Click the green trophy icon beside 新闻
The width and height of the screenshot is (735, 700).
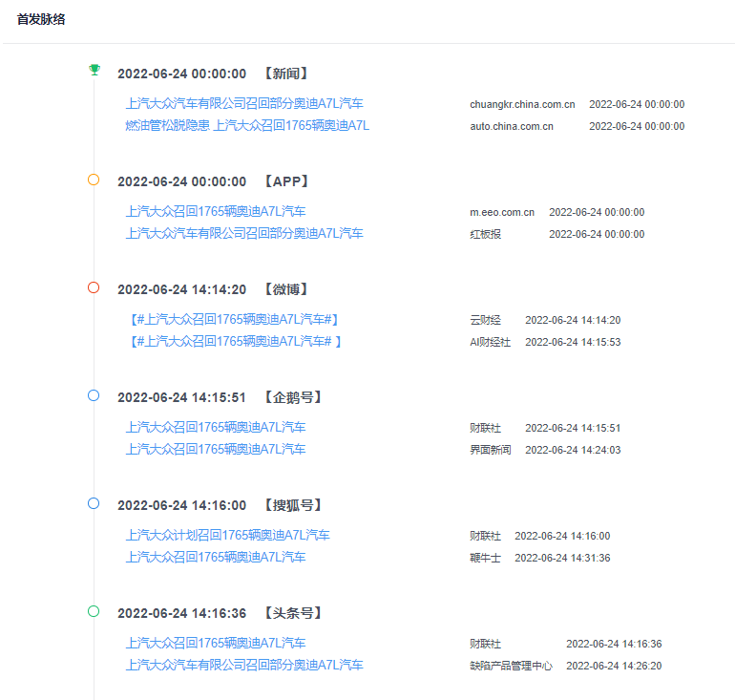pyautogui.click(x=94, y=70)
